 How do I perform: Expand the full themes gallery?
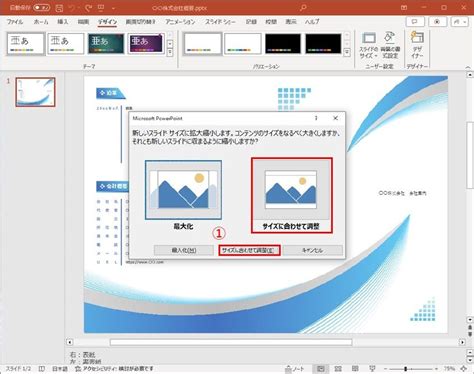170,52
